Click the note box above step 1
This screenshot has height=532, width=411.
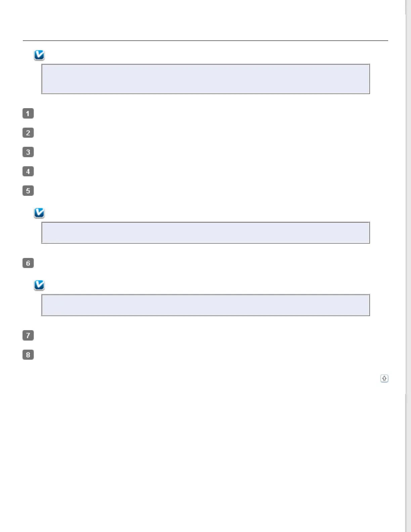point(205,79)
